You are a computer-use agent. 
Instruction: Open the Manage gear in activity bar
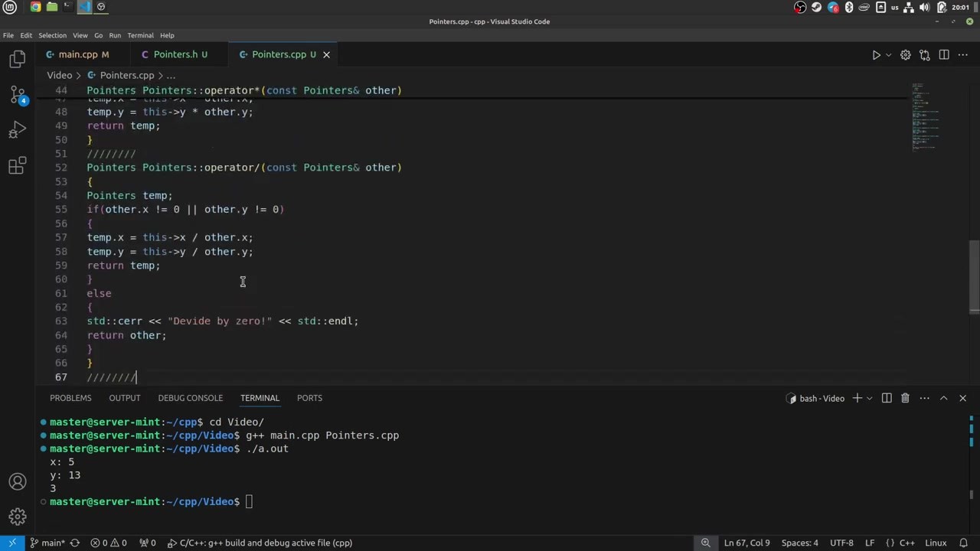(x=17, y=517)
